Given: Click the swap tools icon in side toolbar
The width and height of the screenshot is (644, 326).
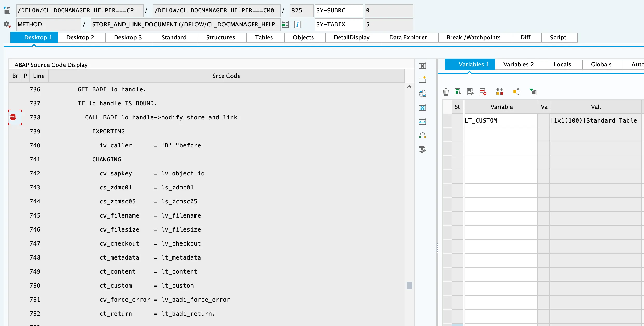Looking at the screenshot, I should click(422, 93).
